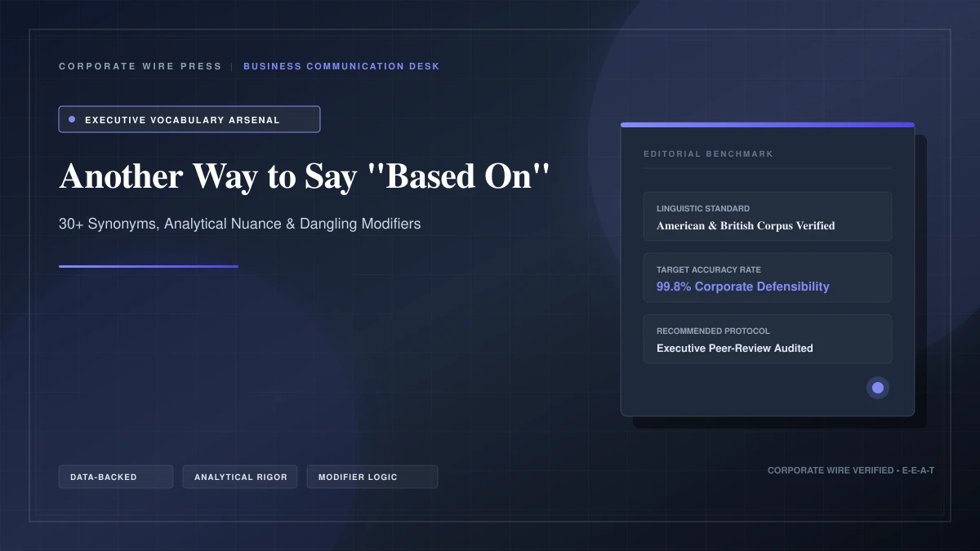Open the Target Accuracy Rate card
980x551 pixels.
768,278
